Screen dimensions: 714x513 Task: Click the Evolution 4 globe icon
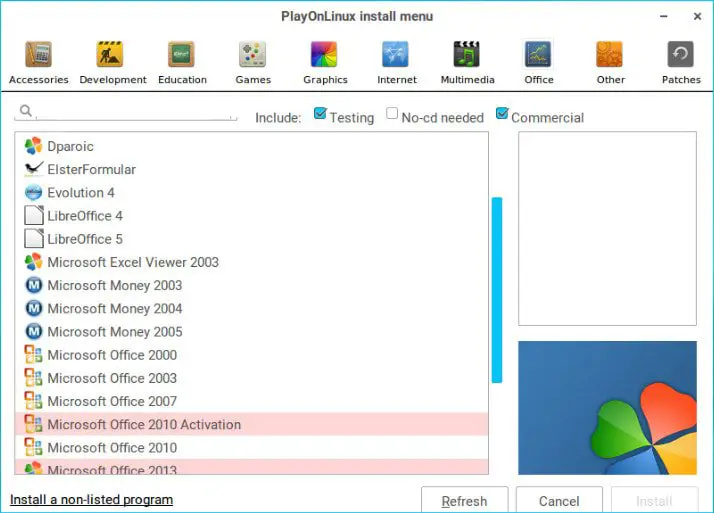(33, 193)
